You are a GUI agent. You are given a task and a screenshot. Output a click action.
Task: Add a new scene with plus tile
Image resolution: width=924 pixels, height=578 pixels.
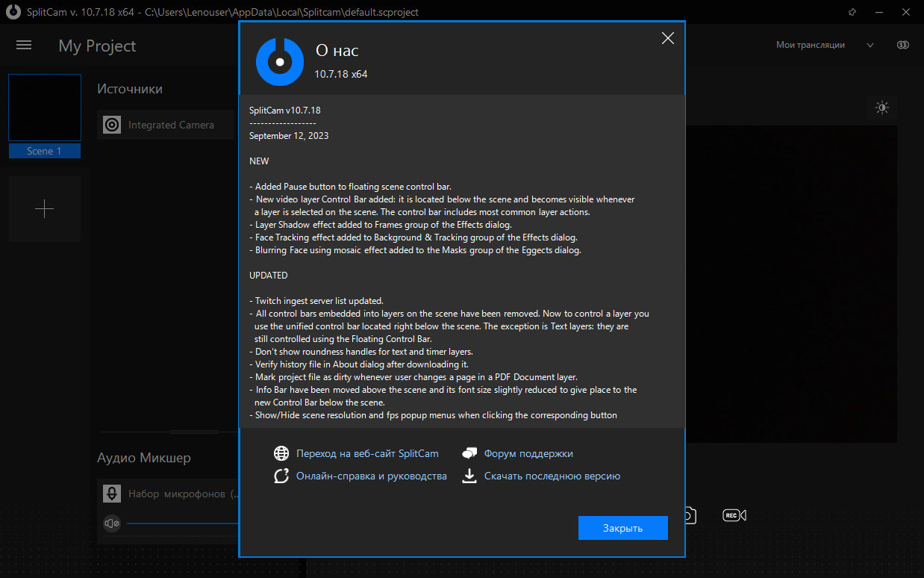coord(45,208)
